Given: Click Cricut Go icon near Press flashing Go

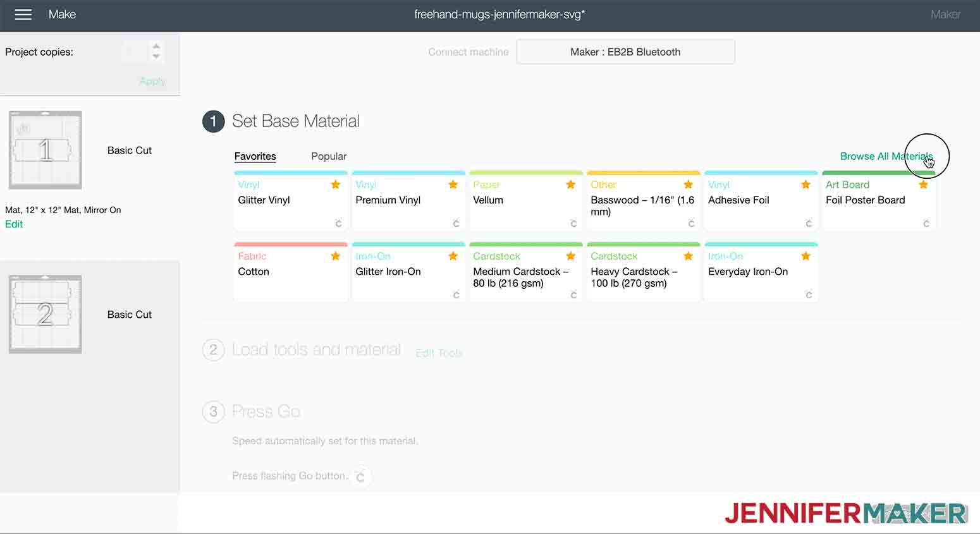Looking at the screenshot, I should pyautogui.click(x=360, y=476).
